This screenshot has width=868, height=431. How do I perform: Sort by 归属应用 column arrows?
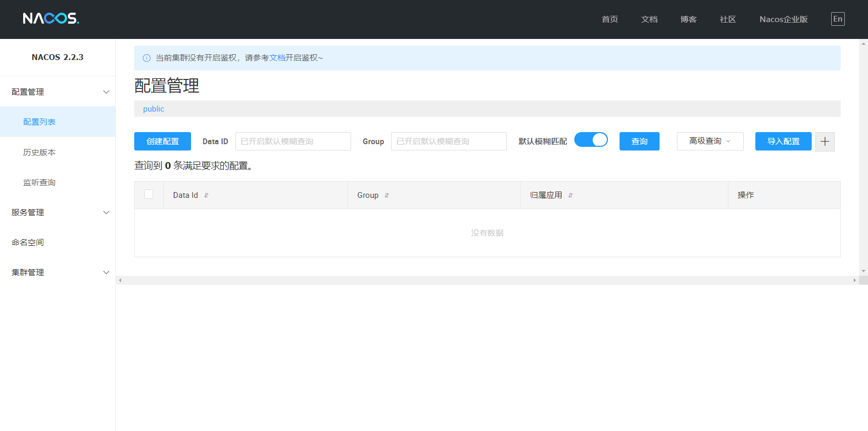coord(571,195)
